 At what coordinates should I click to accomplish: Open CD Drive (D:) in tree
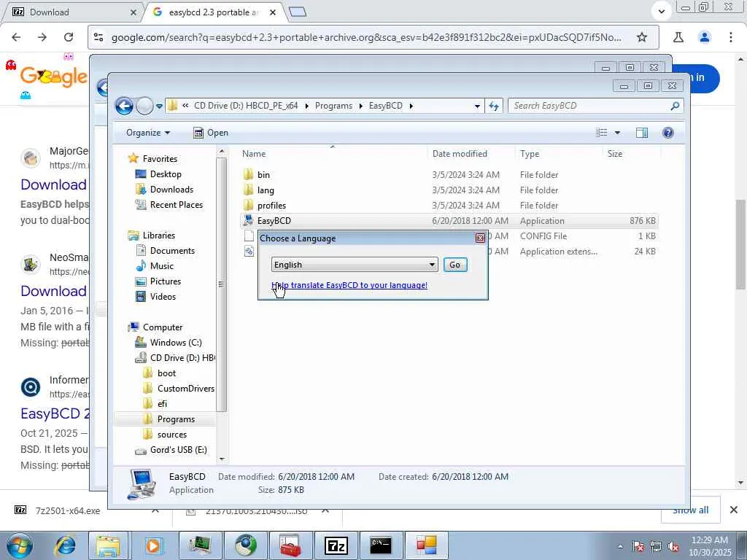click(182, 357)
